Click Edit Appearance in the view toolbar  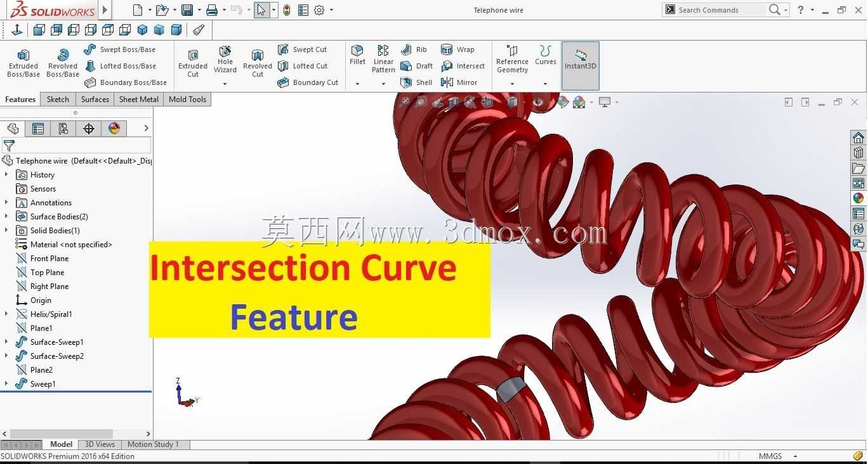[x=562, y=102]
